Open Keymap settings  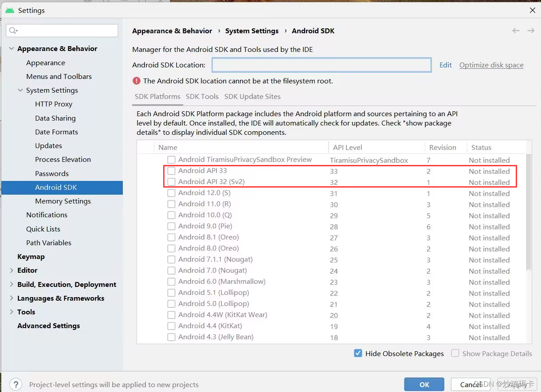click(x=31, y=256)
